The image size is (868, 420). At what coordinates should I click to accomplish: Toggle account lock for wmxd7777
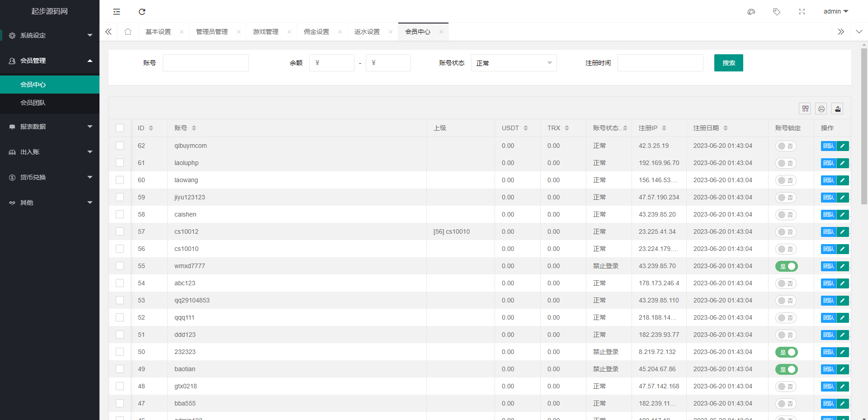pos(787,266)
